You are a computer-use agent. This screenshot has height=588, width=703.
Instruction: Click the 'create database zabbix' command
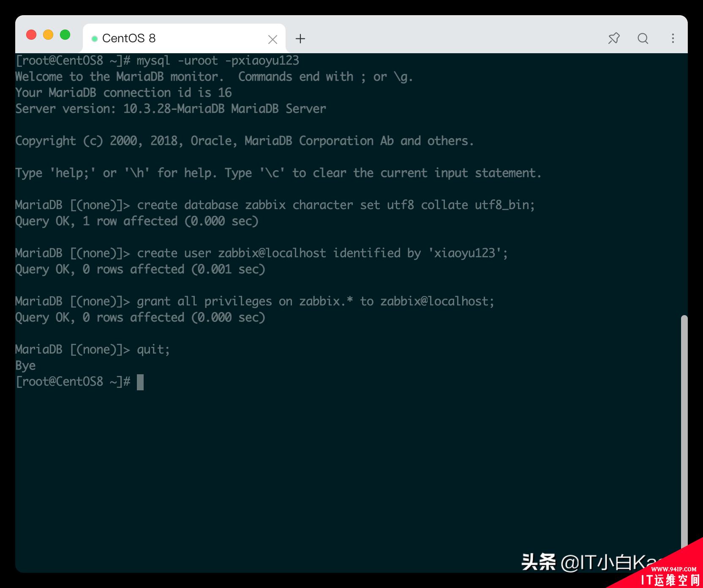tap(336, 205)
